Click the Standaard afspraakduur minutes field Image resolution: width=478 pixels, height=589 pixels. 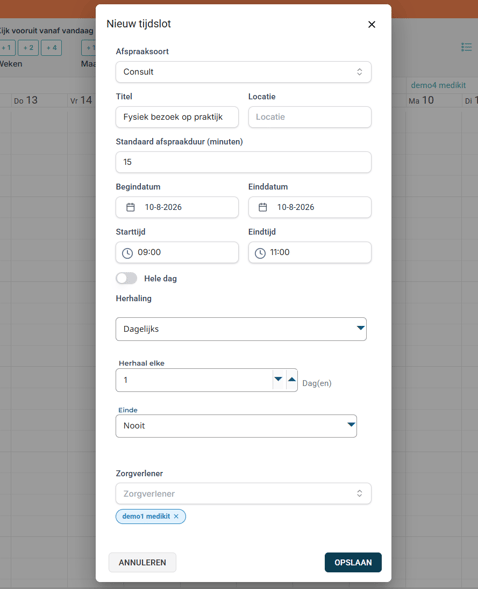tap(243, 162)
